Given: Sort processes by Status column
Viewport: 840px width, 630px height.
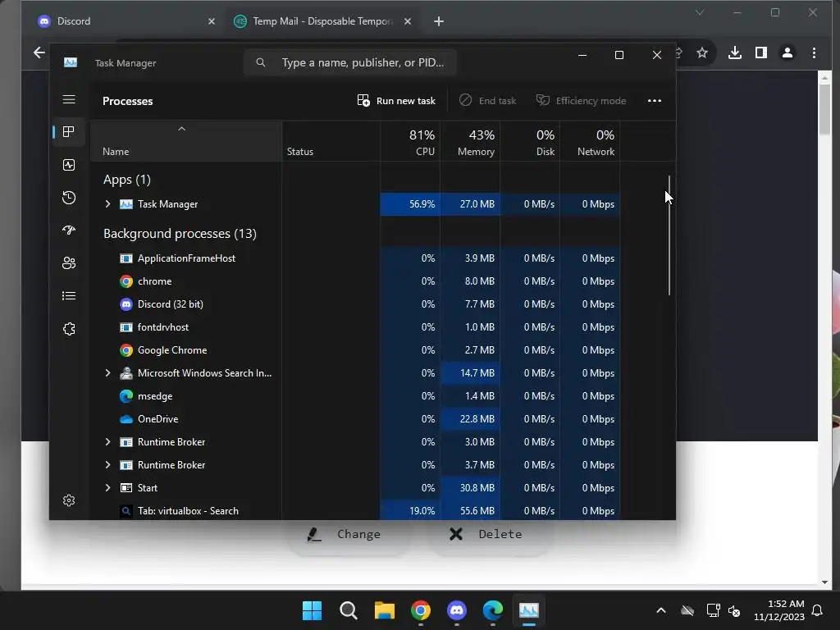Looking at the screenshot, I should (331, 141).
